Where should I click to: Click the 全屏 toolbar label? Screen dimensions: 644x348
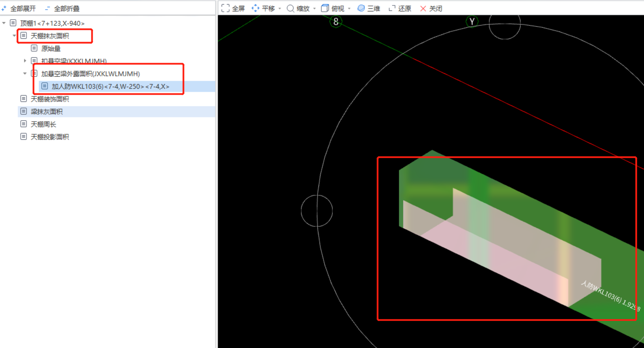coord(238,8)
